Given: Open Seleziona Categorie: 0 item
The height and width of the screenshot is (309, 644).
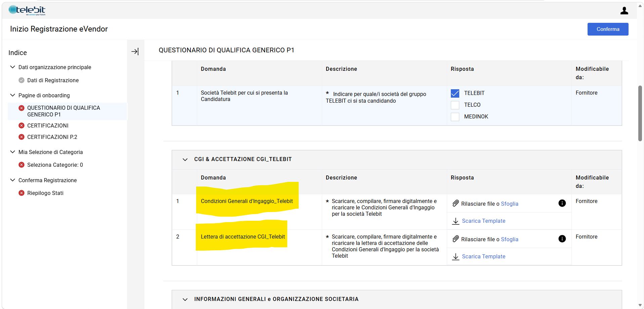Looking at the screenshot, I should tap(55, 165).
